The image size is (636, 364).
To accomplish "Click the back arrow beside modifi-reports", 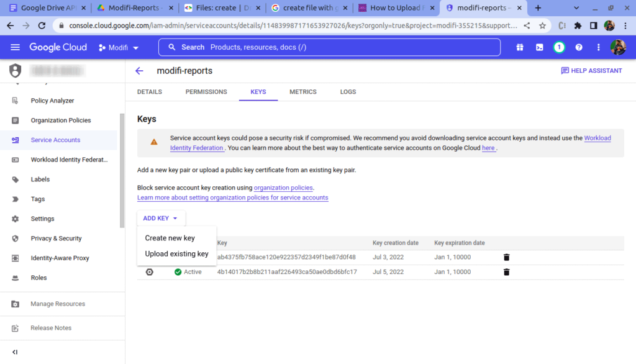I will pos(139,71).
